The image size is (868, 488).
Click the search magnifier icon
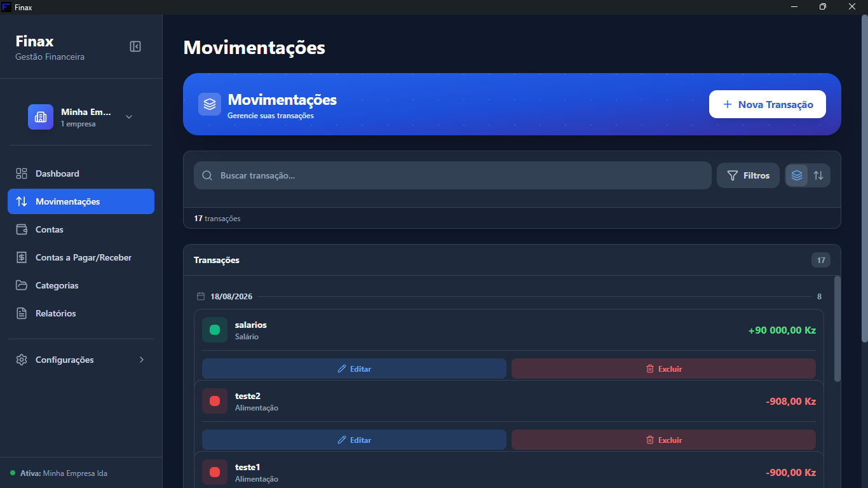click(x=207, y=175)
